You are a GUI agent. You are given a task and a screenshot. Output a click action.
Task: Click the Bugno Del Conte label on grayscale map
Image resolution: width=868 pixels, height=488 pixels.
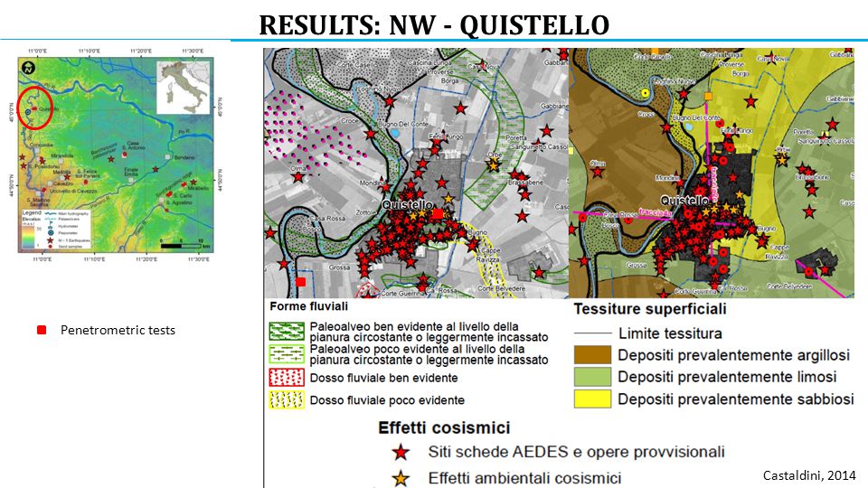[404, 124]
